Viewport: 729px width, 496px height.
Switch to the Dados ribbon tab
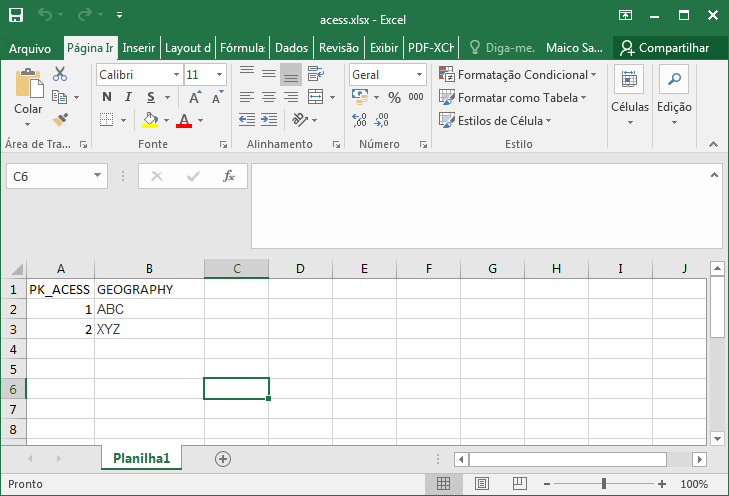point(291,48)
